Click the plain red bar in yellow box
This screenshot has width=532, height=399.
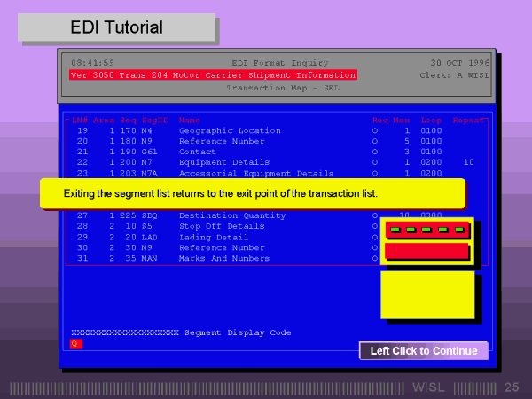click(x=426, y=251)
